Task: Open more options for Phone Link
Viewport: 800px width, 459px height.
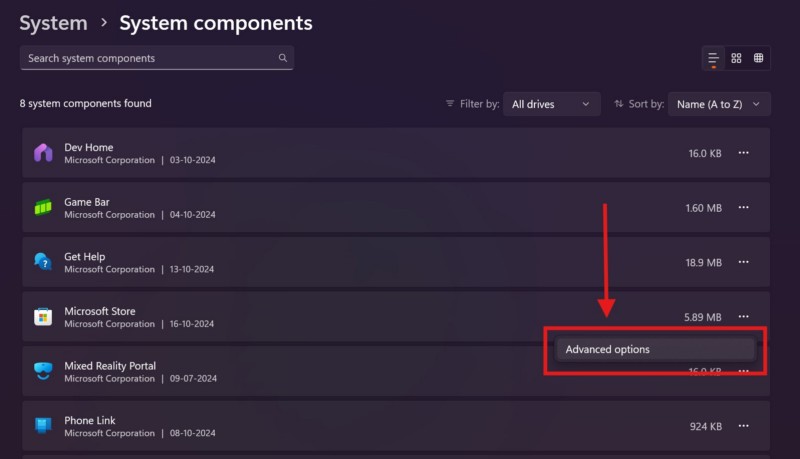Action: pos(743,426)
